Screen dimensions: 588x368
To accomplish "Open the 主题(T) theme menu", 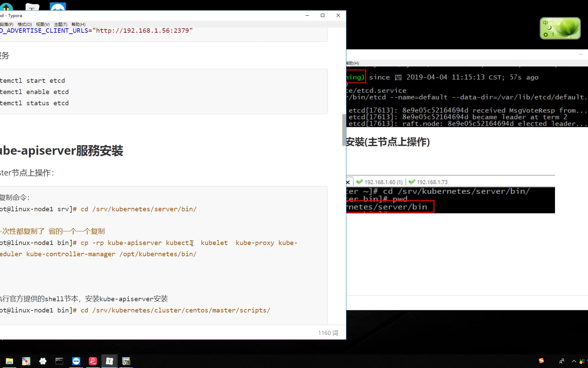I will click(61, 25).
